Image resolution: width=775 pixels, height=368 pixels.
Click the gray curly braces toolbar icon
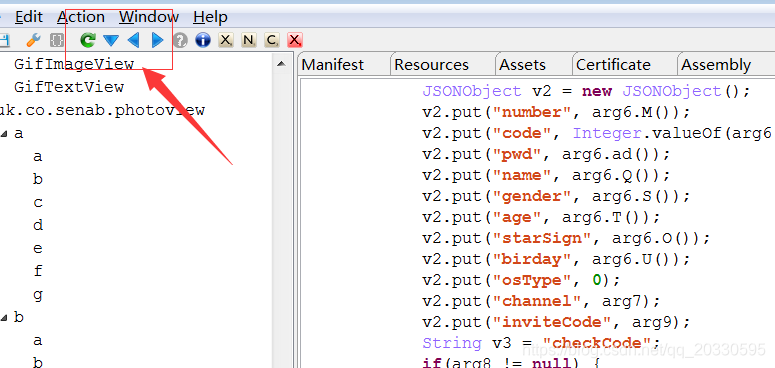(57, 40)
